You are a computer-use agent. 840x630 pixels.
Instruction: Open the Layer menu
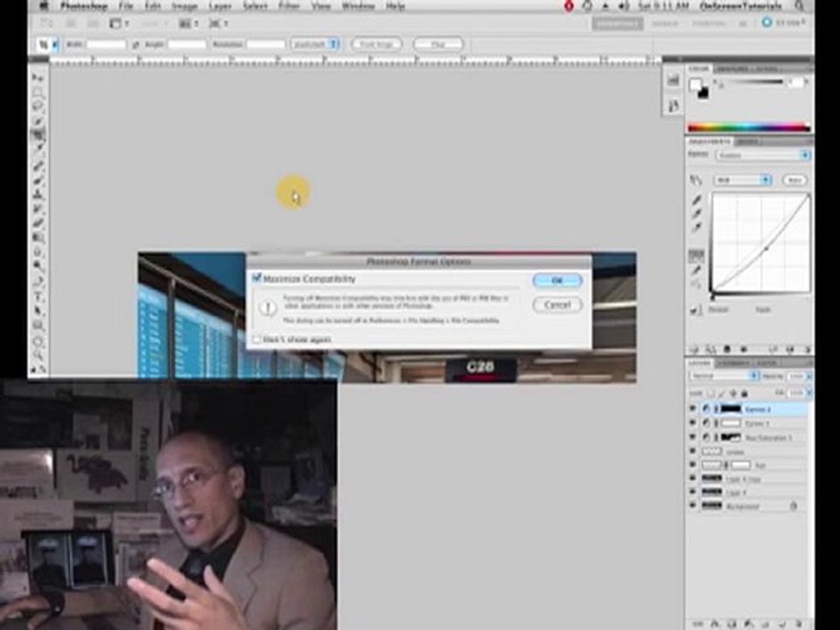click(220, 6)
